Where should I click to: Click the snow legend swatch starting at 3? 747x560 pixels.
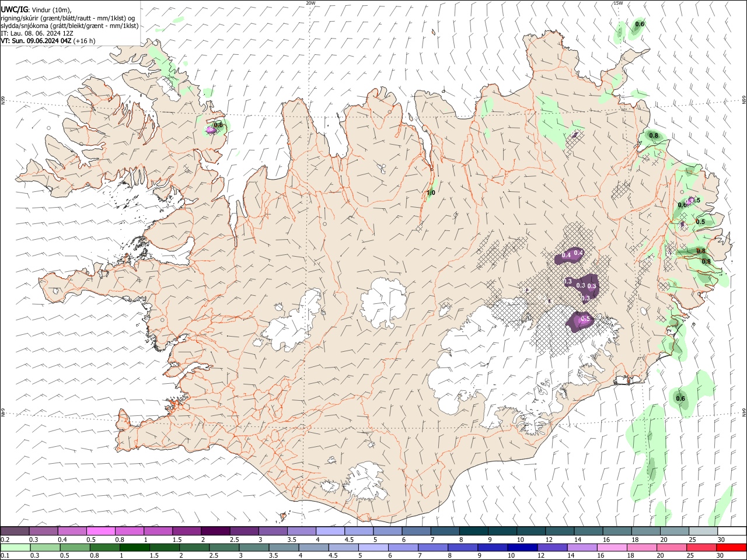pyautogui.click(x=273, y=531)
